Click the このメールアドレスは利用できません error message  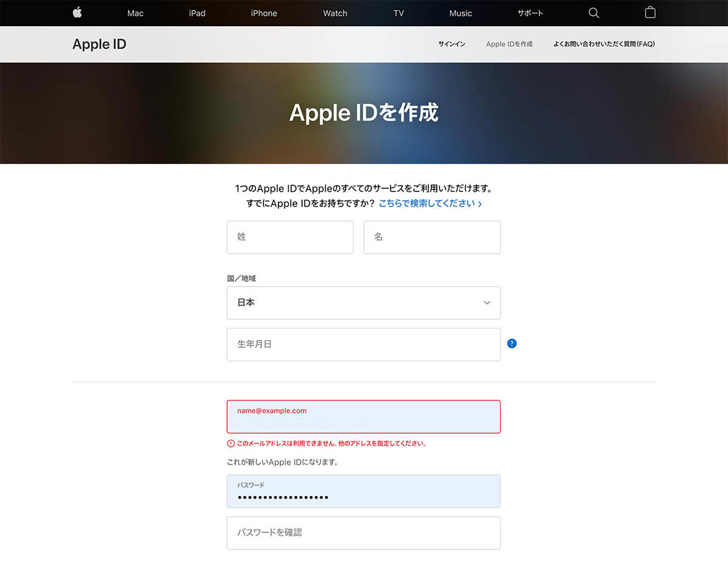point(331,443)
